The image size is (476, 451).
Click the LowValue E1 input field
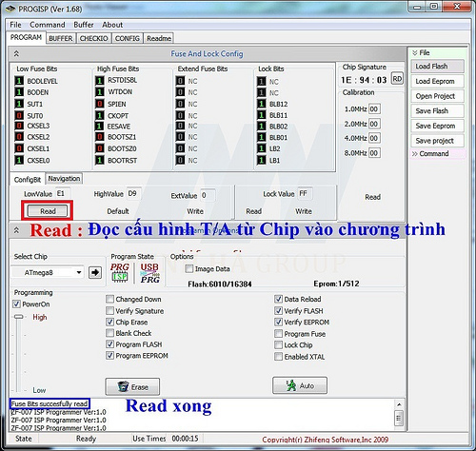[x=63, y=193]
